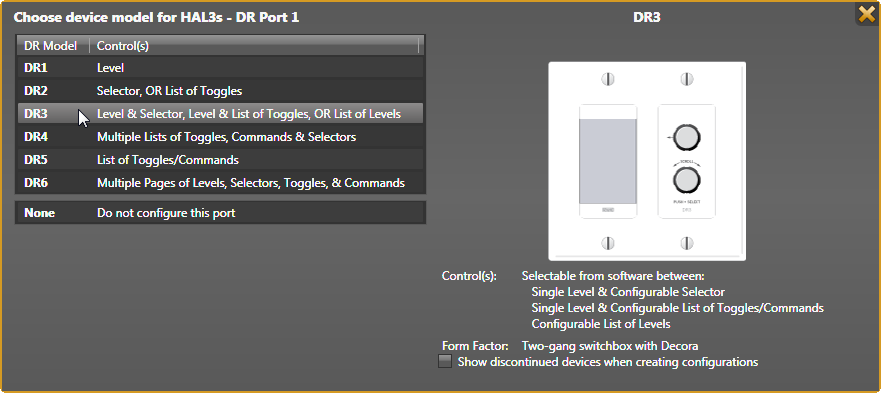This screenshot has width=881, height=393.
Task: Select the highlighted DR3 model row
Action: [220, 114]
